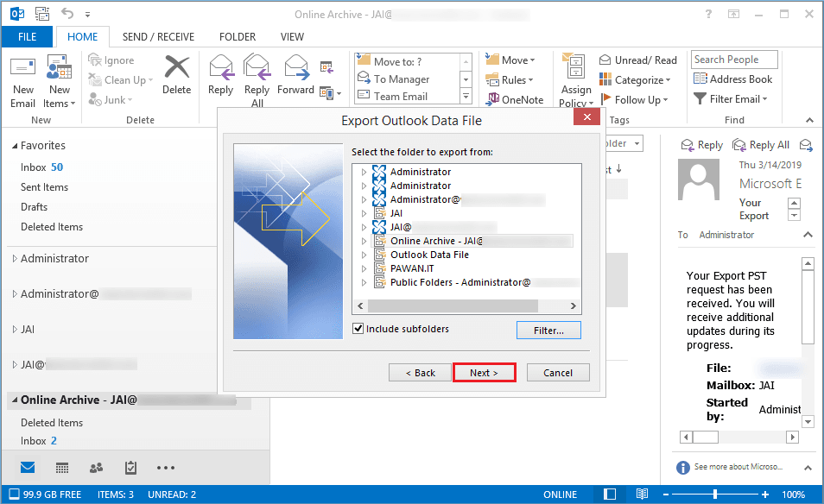824x504 pixels.
Task: Open Favorites Inbox with 50 unread
Action: (42, 167)
